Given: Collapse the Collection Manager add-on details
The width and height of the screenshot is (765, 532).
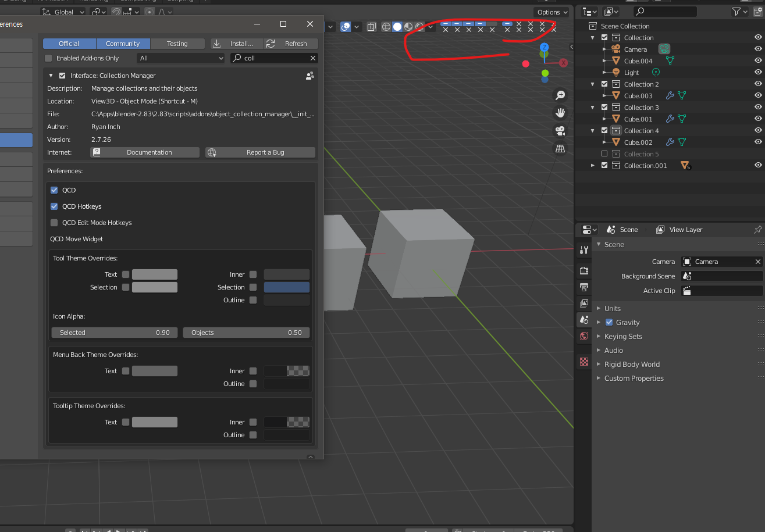Looking at the screenshot, I should 51,76.
